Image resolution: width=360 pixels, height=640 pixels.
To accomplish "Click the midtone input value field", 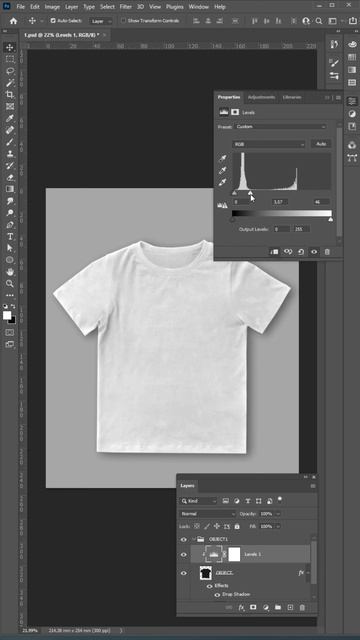I will pyautogui.click(x=280, y=202).
